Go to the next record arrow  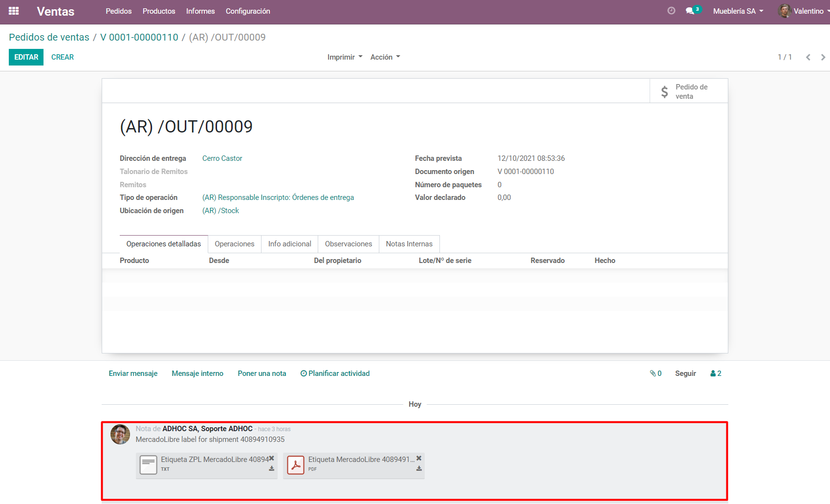823,57
